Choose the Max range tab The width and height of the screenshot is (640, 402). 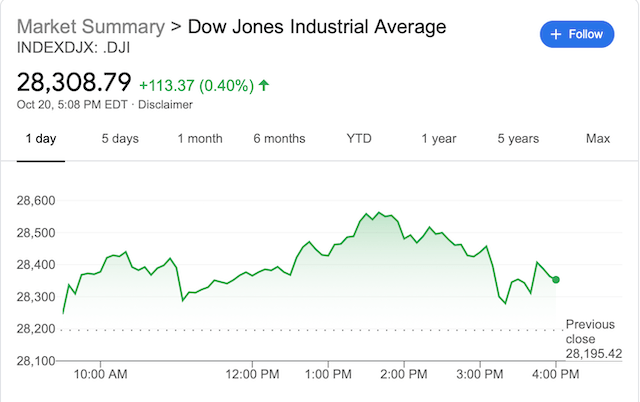pyautogui.click(x=598, y=139)
